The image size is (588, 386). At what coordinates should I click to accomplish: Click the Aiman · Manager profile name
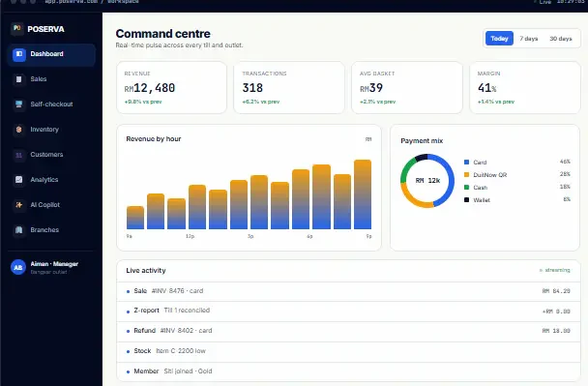[54, 264]
